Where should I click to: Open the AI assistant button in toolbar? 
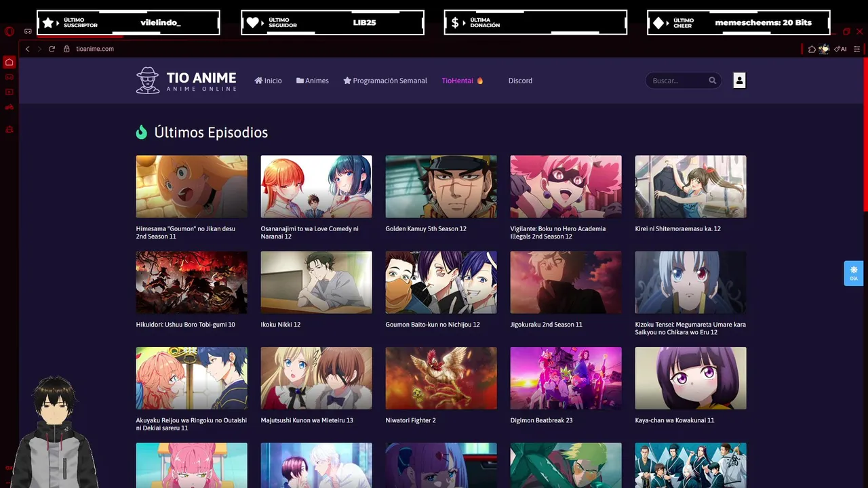(x=840, y=49)
